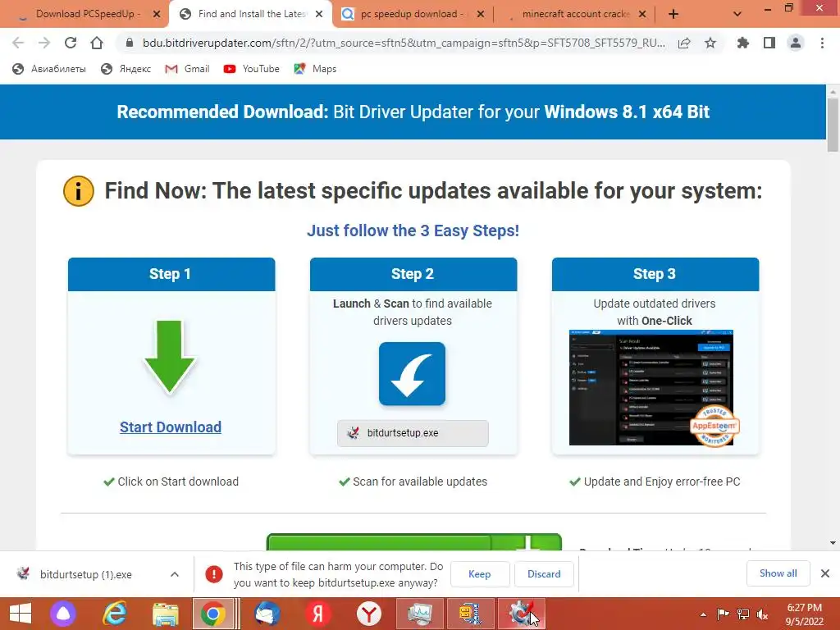Open the Action Center flag icon
Screen dimensions: 840x630
[724, 614]
